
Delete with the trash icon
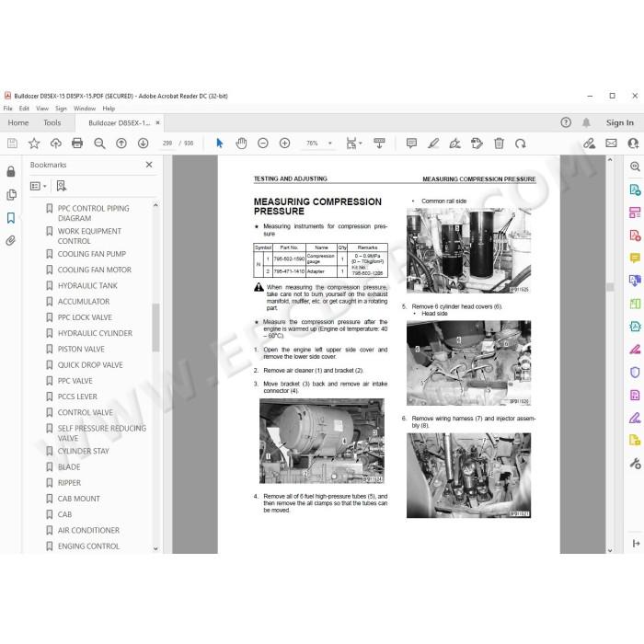(499, 143)
